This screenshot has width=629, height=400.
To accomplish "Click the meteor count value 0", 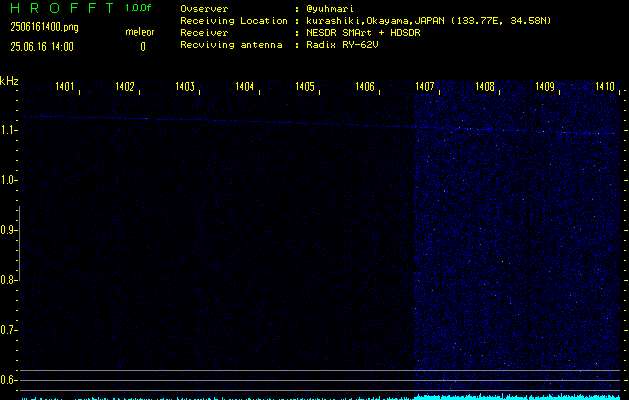I will coord(143,47).
